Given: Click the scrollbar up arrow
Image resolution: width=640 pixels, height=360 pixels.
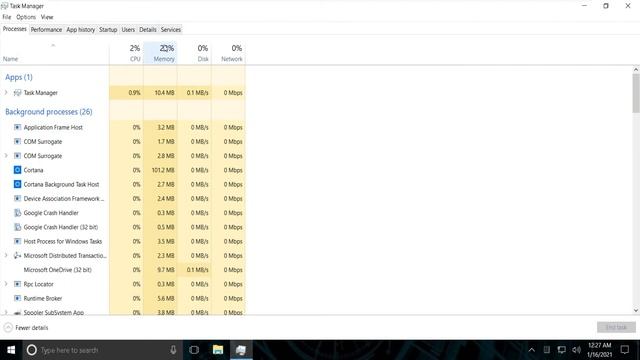Looking at the screenshot, I should (636, 70).
